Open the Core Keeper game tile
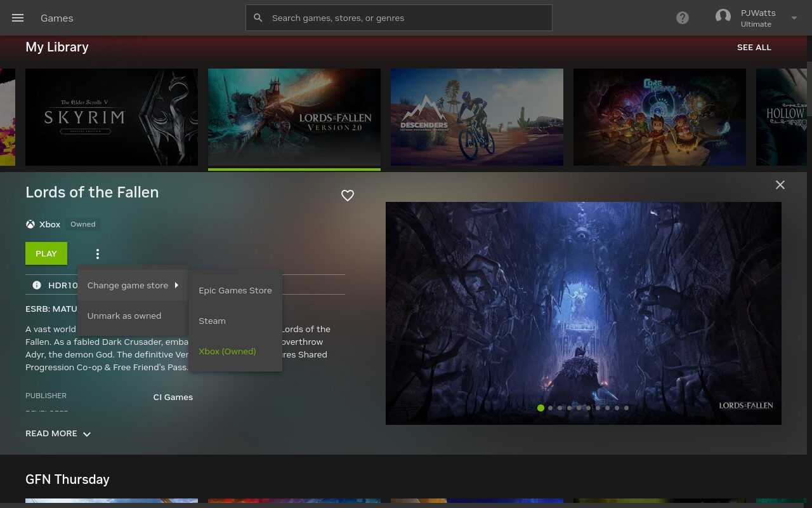This screenshot has height=508, width=812. click(660, 117)
